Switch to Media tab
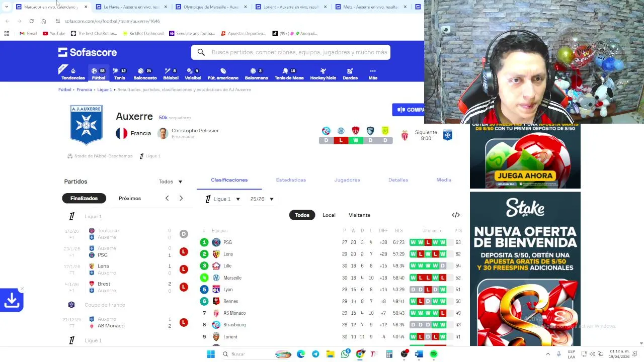Image resolution: width=644 pixels, height=362 pixels. [444, 180]
